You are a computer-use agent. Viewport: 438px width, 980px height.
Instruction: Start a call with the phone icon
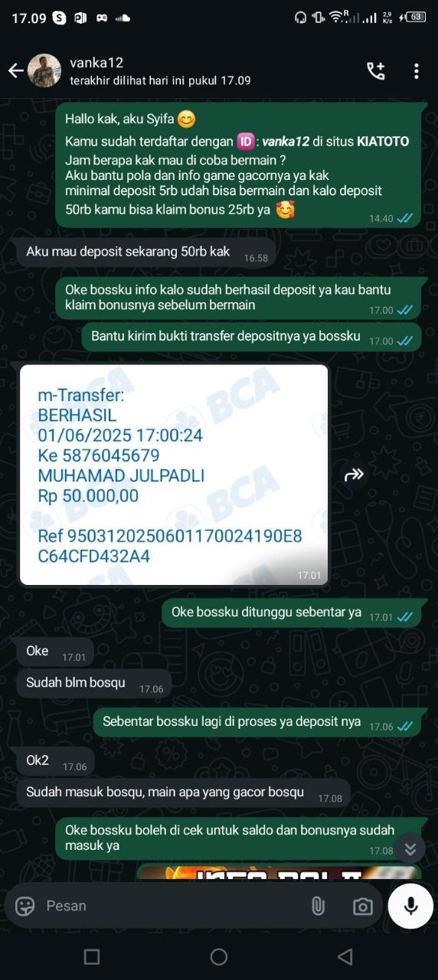click(376, 71)
